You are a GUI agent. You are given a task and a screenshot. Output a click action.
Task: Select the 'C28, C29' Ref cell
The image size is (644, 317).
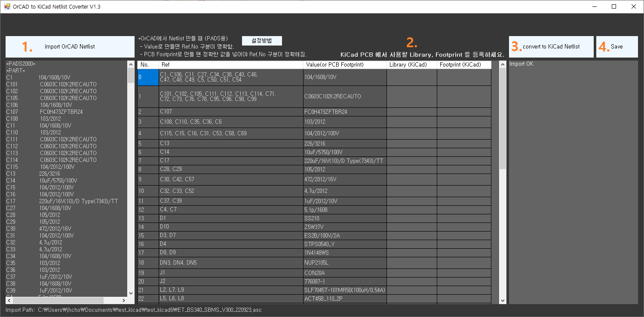pyautogui.click(x=231, y=169)
